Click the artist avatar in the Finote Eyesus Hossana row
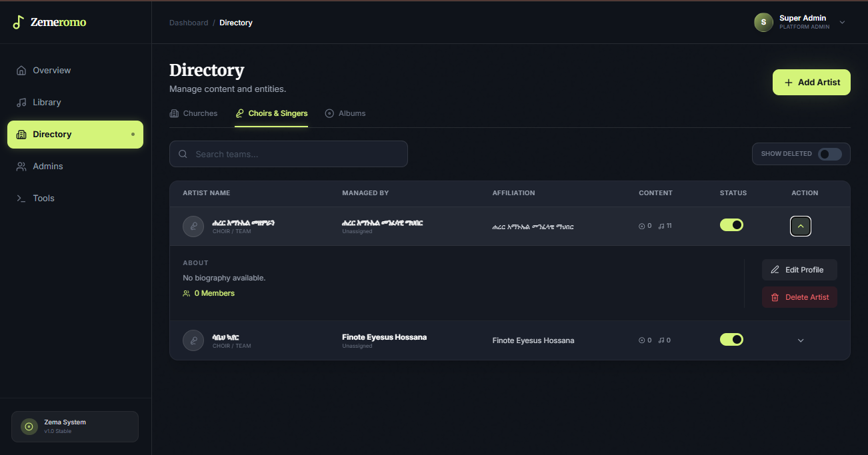 193,340
